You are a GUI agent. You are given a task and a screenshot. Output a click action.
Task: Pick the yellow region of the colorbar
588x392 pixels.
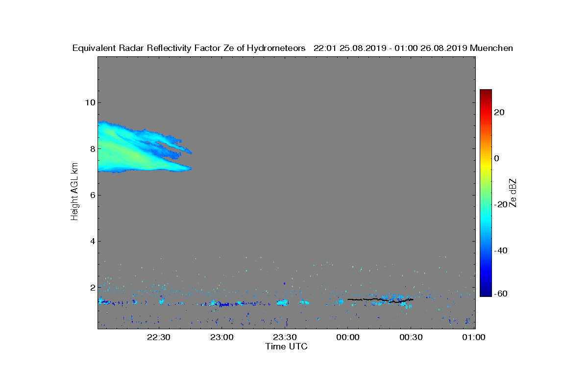486,164
